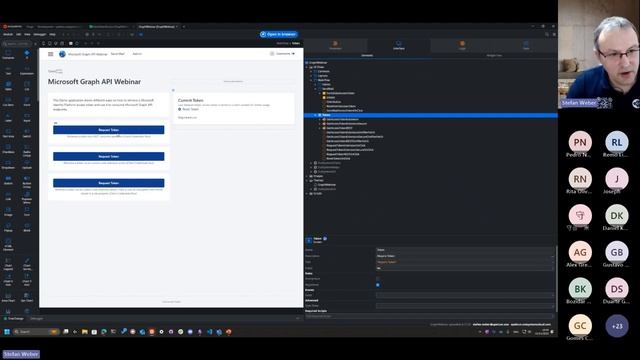Image resolution: width=640 pixels, height=360 pixels.
Task: Open the Edit menu
Action: pos(18,34)
